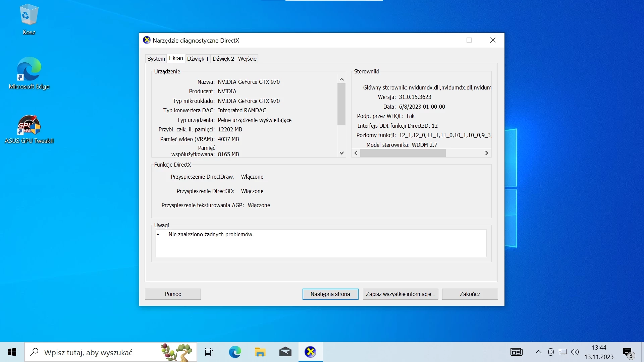Click the Pomoc button
Image resolution: width=644 pixels, height=362 pixels.
click(173, 294)
